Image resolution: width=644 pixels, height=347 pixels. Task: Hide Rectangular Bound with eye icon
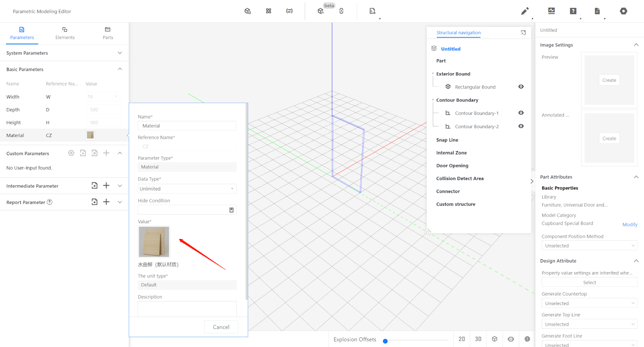tap(521, 87)
